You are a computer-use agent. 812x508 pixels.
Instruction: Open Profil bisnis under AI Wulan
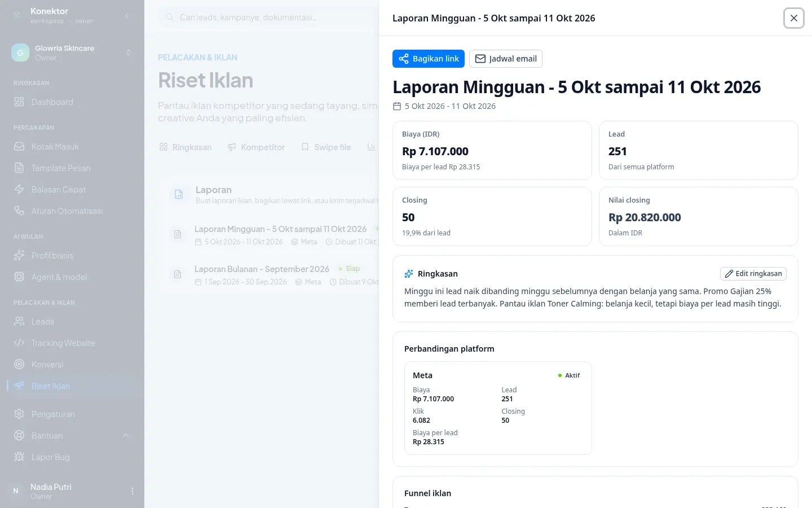[x=72, y=256]
